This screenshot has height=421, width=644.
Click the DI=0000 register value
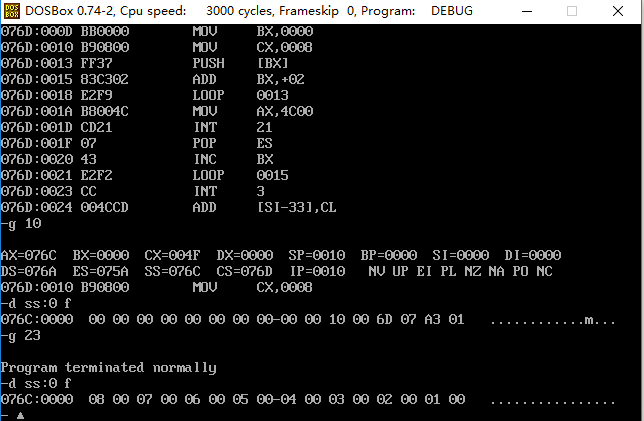pos(533,255)
